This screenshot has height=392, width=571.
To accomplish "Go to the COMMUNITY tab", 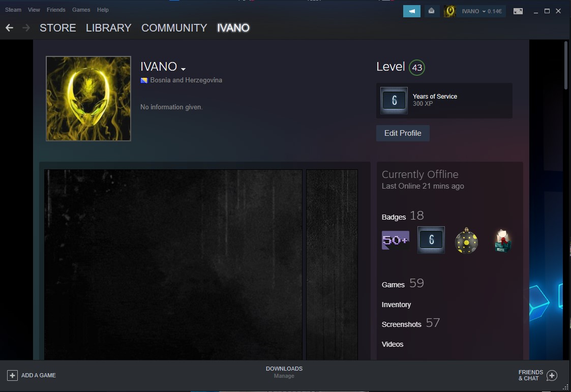I will (x=174, y=27).
